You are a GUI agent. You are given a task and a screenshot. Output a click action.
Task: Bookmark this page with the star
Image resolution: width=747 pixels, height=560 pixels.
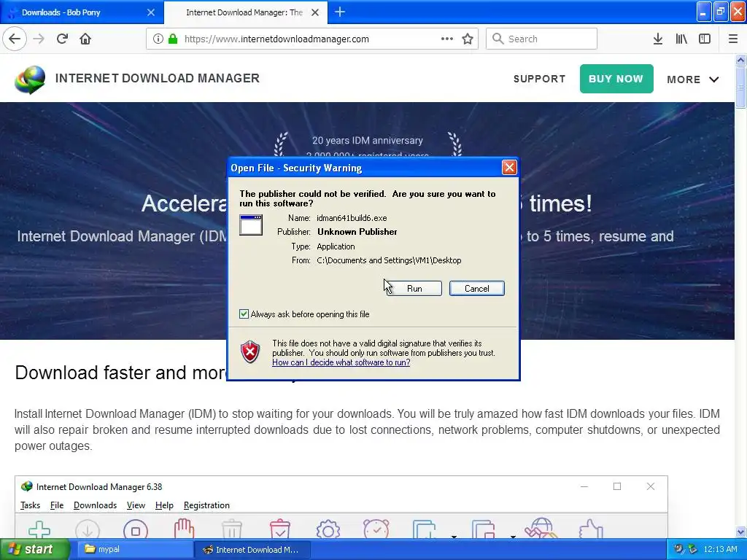click(468, 39)
